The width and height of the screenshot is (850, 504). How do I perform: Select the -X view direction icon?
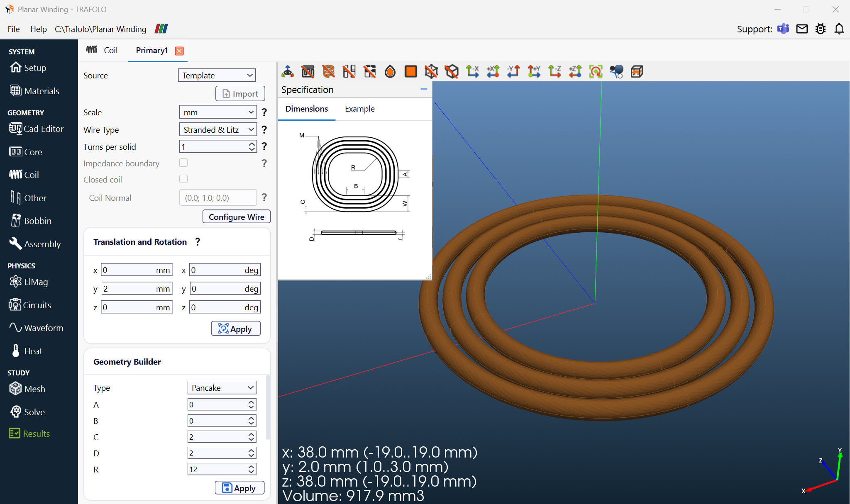point(472,71)
